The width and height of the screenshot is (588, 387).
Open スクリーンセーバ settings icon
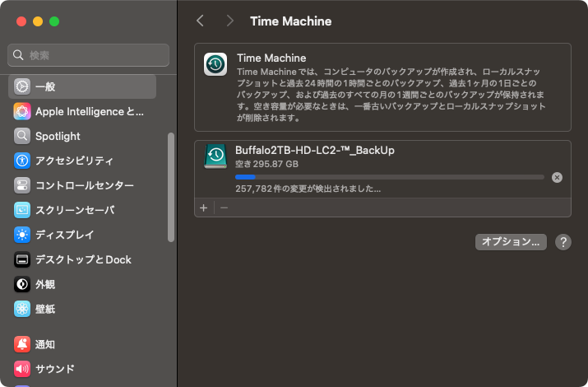click(x=22, y=210)
